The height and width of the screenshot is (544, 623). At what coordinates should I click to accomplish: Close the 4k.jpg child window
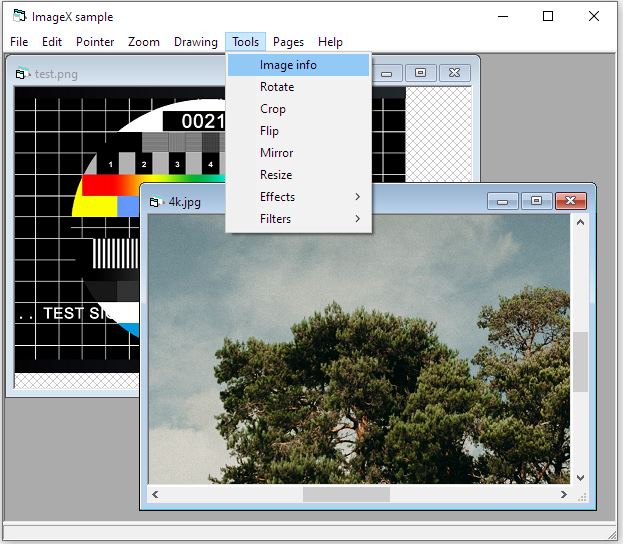tap(570, 201)
